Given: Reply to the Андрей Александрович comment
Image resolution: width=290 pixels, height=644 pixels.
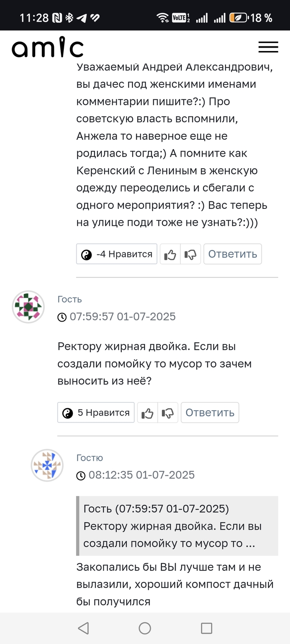Looking at the screenshot, I should (232, 254).
